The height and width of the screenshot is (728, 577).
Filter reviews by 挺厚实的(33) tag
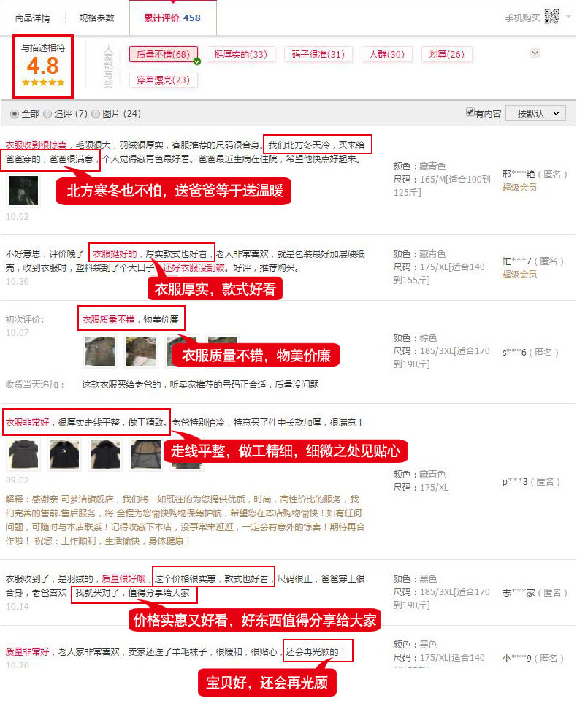click(x=240, y=54)
